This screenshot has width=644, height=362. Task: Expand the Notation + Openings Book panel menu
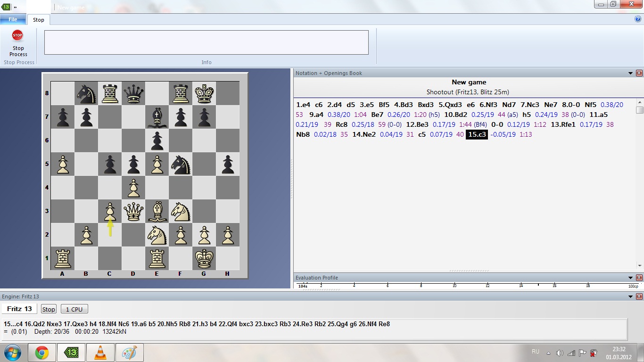(x=630, y=73)
